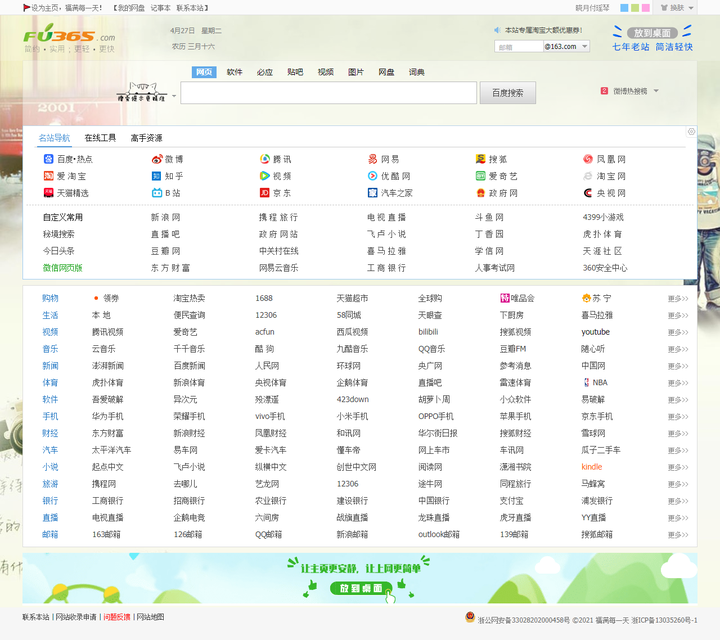
Task: Click the 唯品会 pink 特 icon
Action: 505,298
